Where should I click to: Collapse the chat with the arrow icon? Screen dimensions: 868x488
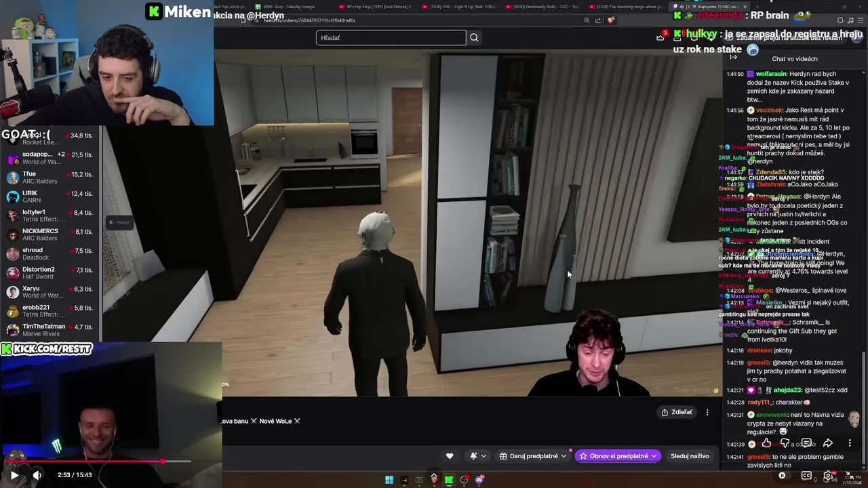(x=733, y=58)
